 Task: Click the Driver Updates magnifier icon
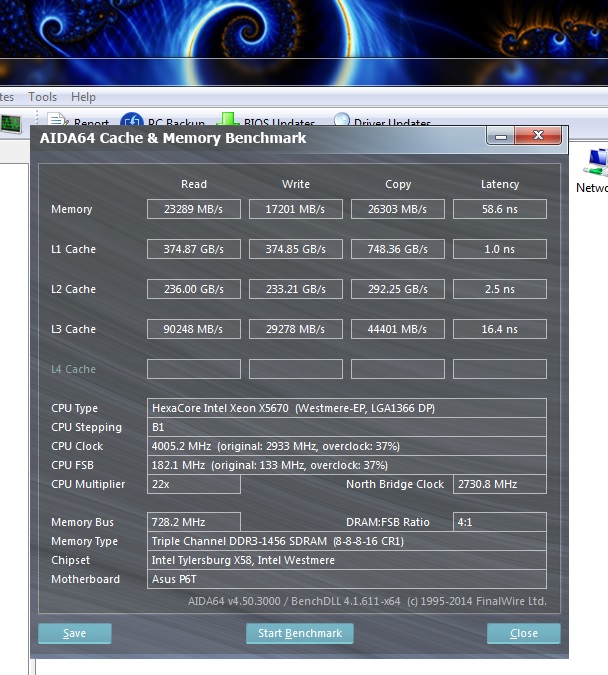tap(341, 119)
